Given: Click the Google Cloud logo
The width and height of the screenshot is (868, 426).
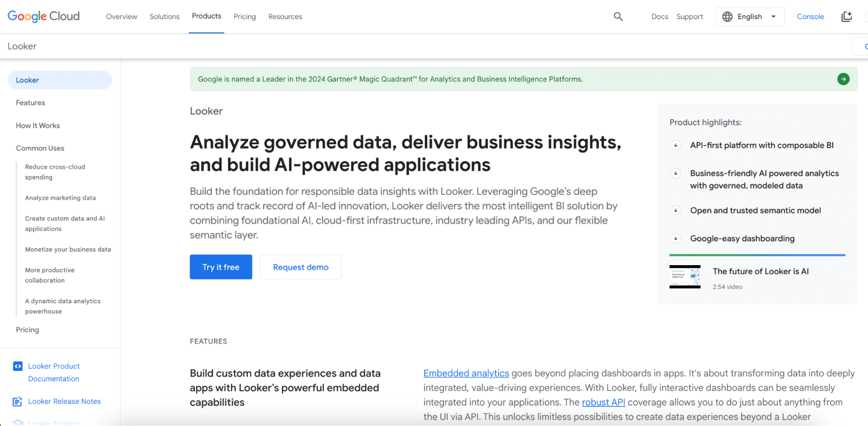Looking at the screenshot, I should click(43, 17).
